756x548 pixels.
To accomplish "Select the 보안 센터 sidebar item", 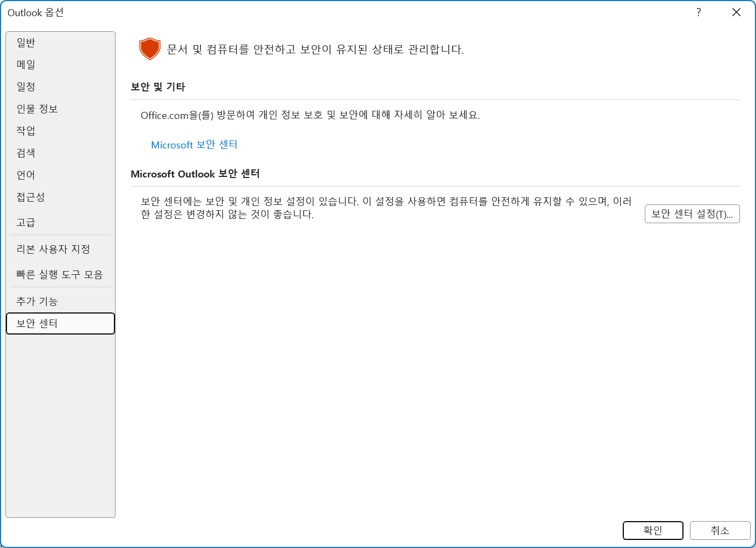I will coord(60,323).
